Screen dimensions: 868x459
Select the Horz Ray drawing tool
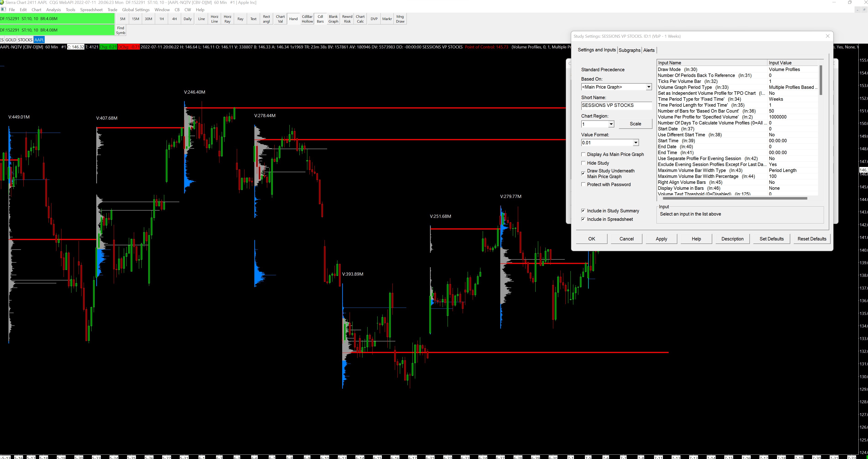tap(227, 19)
